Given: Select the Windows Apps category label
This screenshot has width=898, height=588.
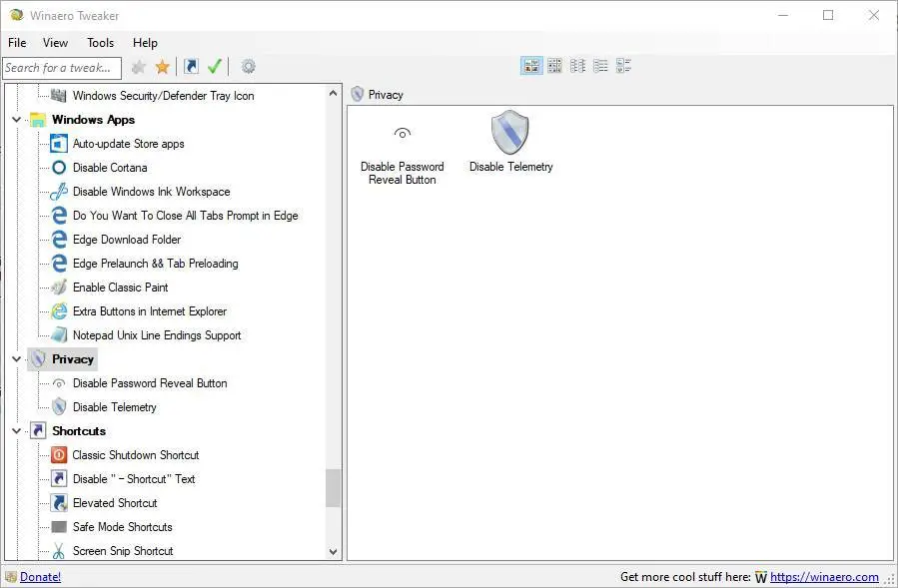Looking at the screenshot, I should click(93, 120).
